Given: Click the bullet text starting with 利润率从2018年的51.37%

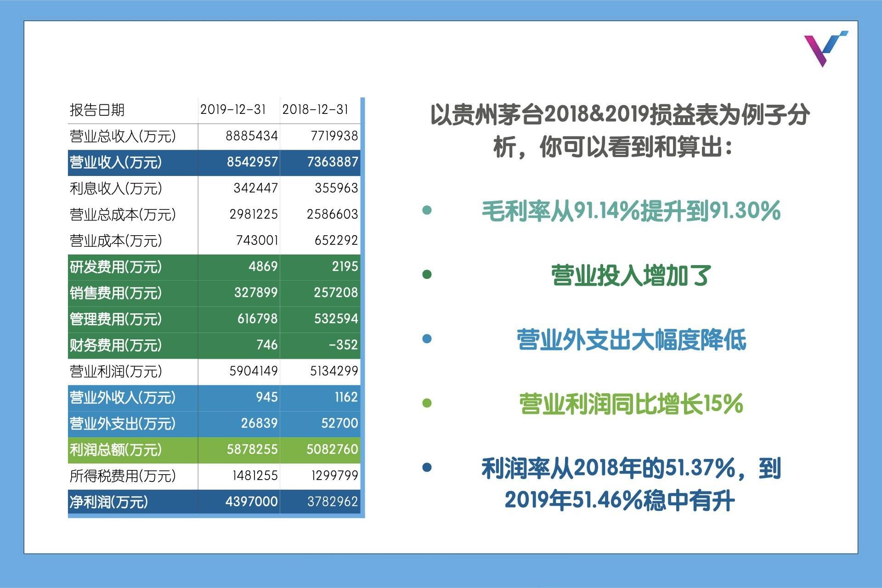Looking at the screenshot, I should 631,485.
